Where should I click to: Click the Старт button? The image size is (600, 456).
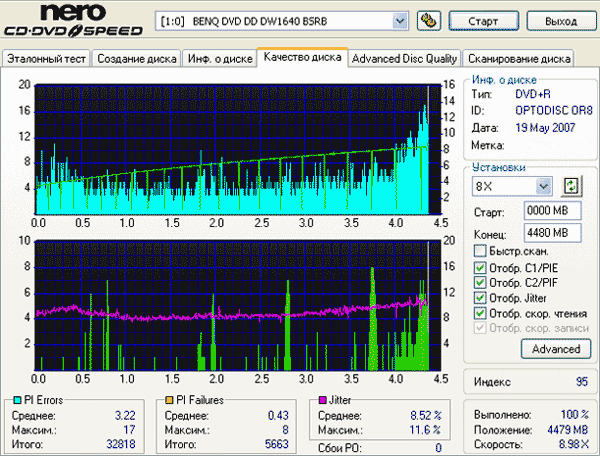pos(484,21)
